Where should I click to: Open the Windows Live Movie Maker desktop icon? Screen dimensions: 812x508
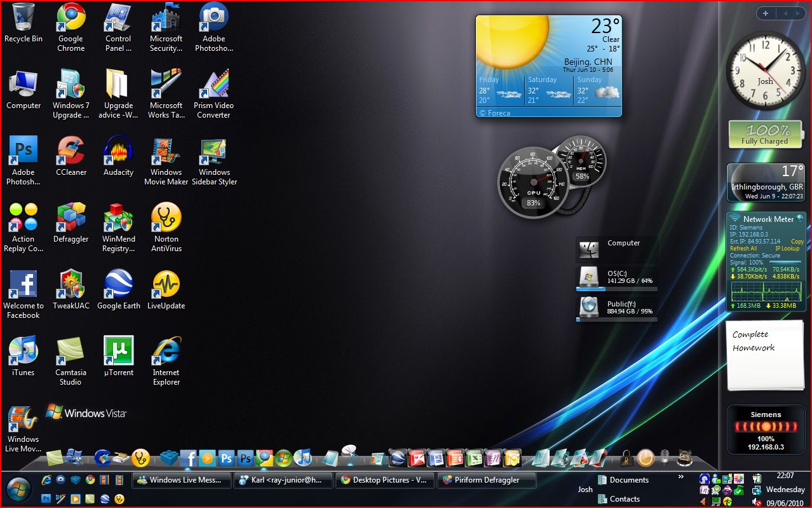(24, 429)
